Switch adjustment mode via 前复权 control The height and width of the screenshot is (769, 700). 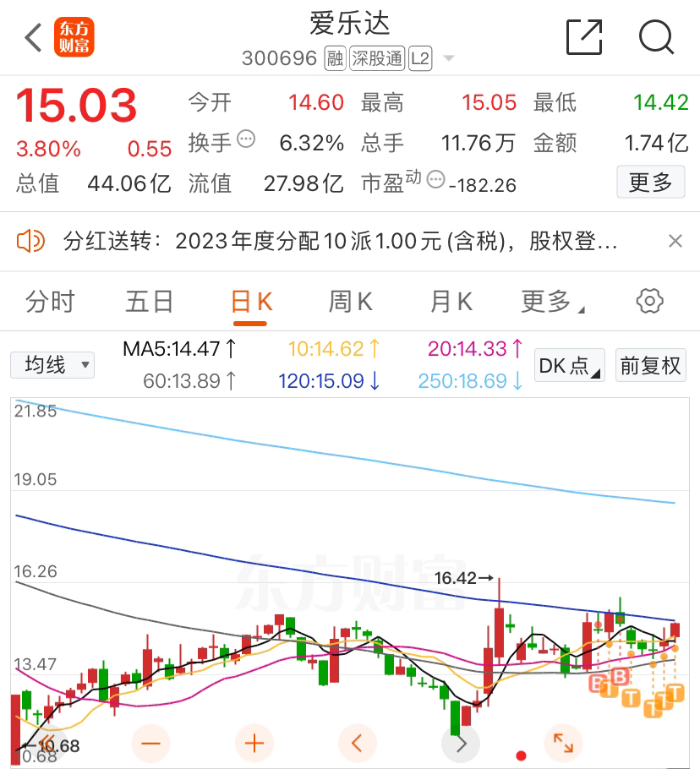coord(651,365)
